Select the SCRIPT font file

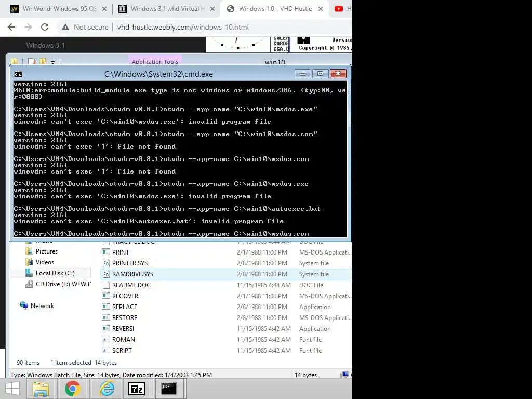(122, 351)
